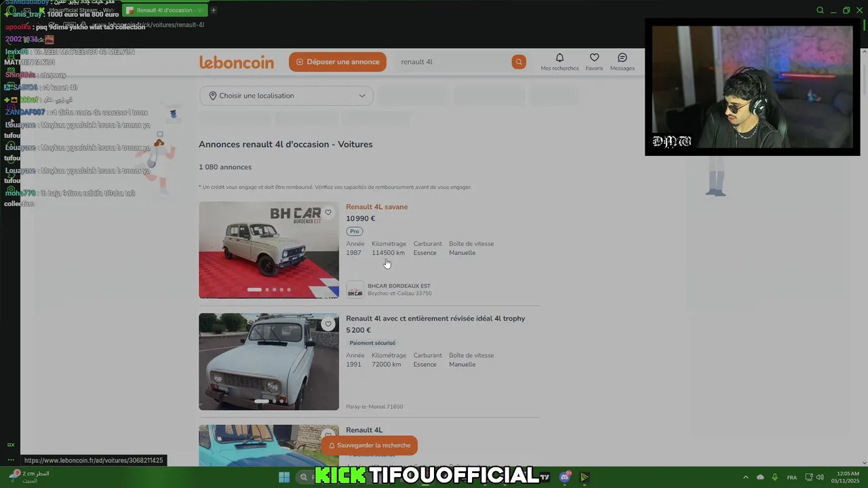Screen dimensions: 868x488
Task: Open the beige Renault 4L savane photo
Action: [x=269, y=250]
